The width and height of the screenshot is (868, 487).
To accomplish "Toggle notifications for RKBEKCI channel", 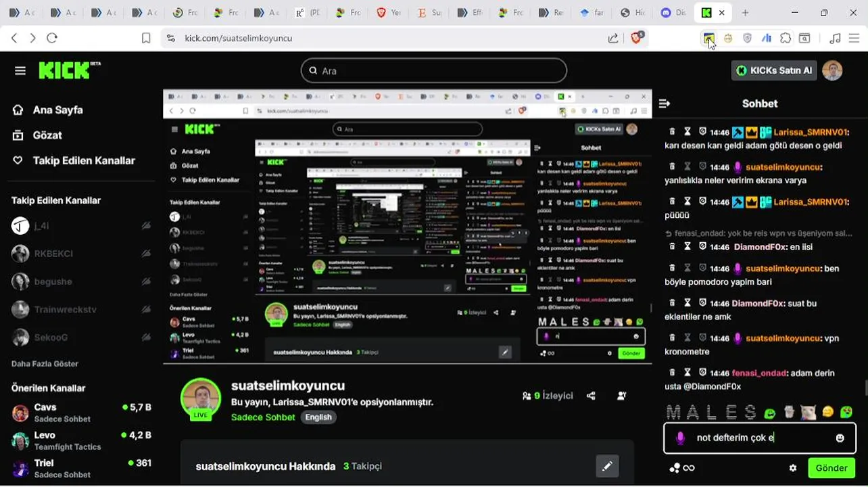I will pos(146,254).
